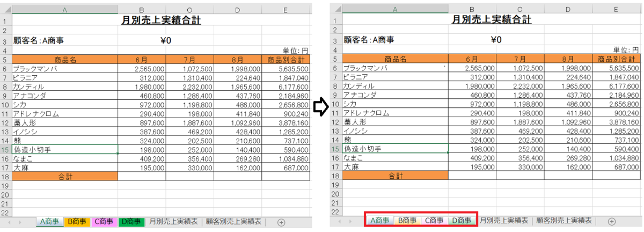Click the 単位:円 cell in left sheet
Screen dimensions: 644x232
[x=285, y=51]
